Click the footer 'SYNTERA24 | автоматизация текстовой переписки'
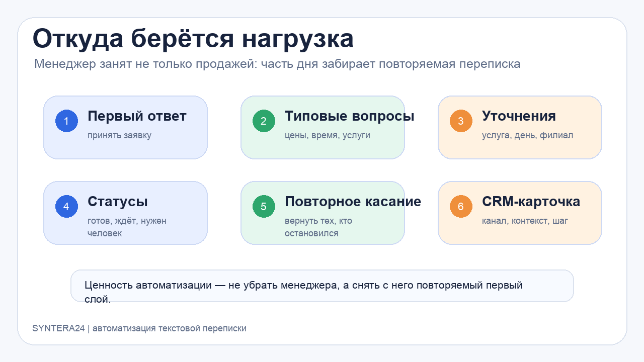Viewport: 644px width, 362px height. click(139, 328)
